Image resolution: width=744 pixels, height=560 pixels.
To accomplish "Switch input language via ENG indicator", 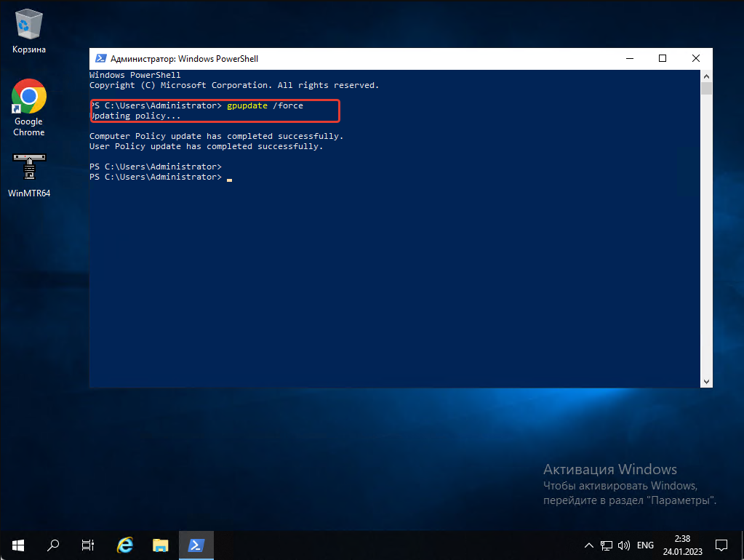I will pos(646,545).
